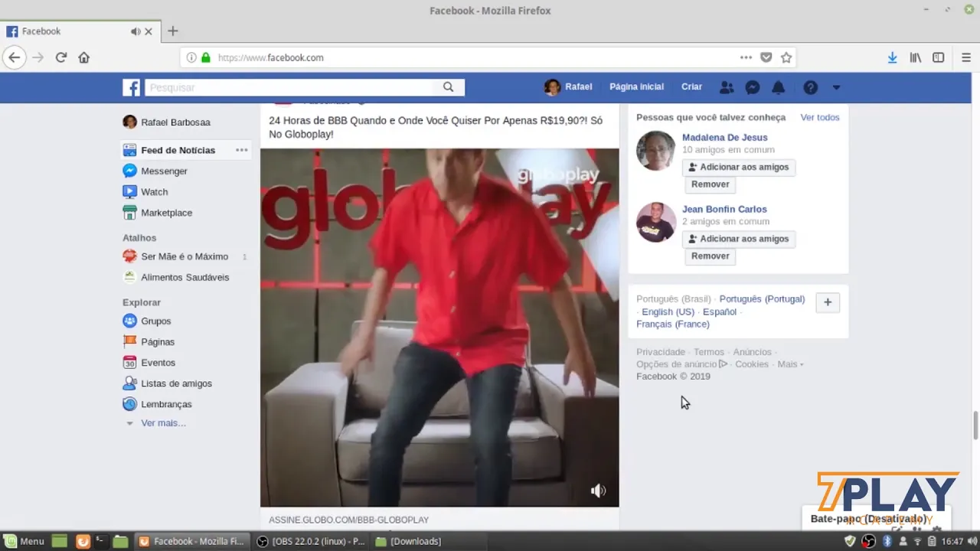Screen dimensions: 980x551
Task: Switch language to Español
Action: [720, 312]
